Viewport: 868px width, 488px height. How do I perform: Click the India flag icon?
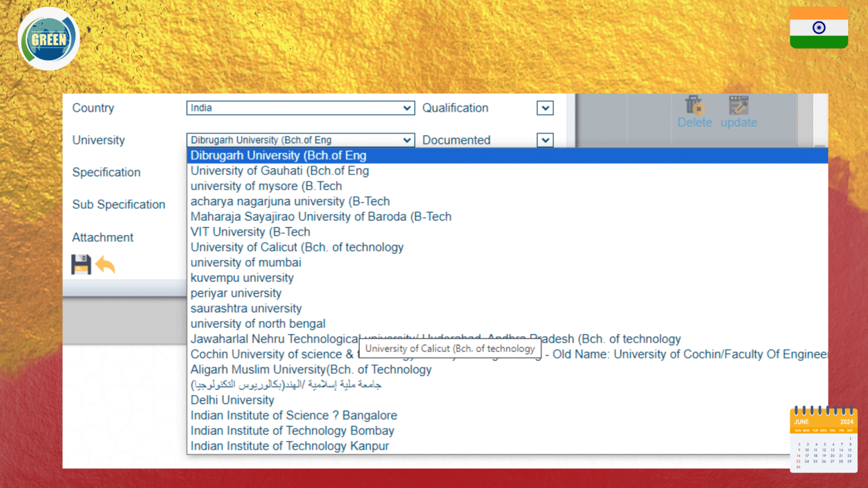click(x=819, y=28)
